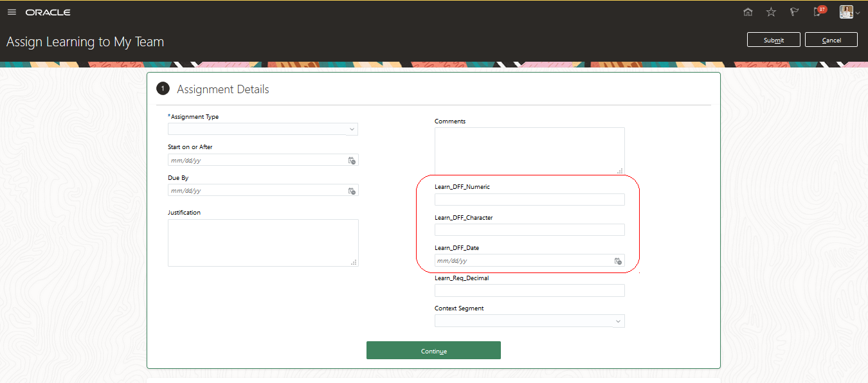Open the Watchlist flag icon

(794, 12)
